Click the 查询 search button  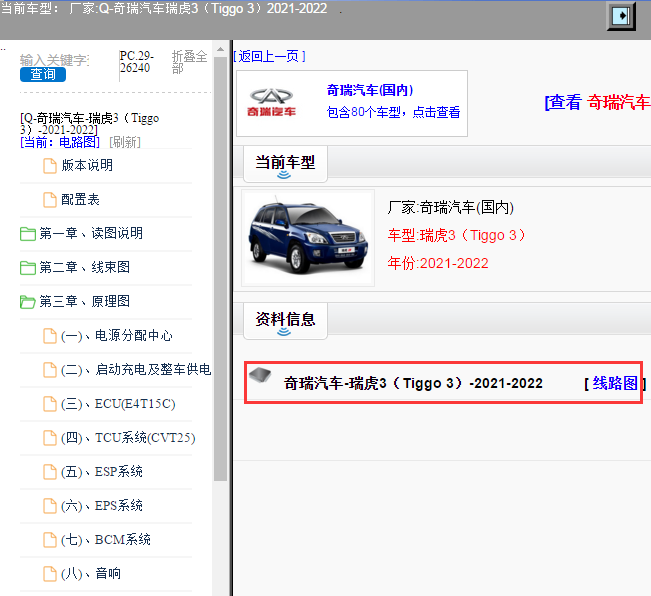(43, 74)
